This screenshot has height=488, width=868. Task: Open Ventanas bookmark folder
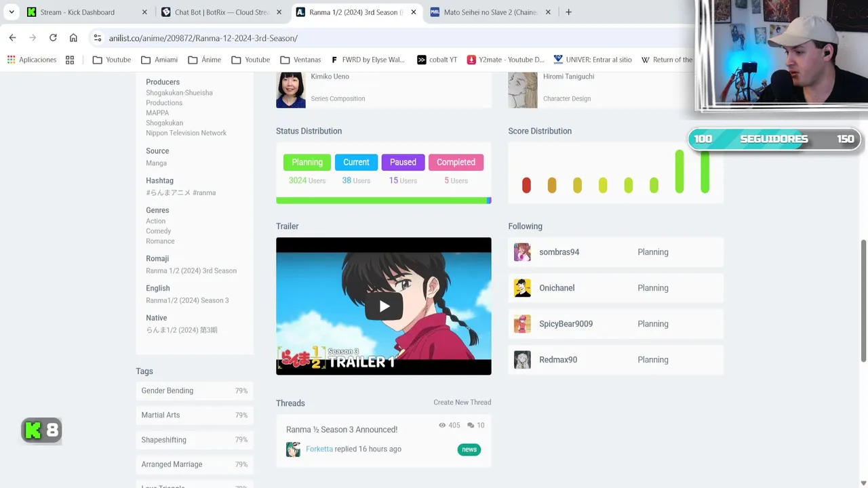(x=300, y=60)
